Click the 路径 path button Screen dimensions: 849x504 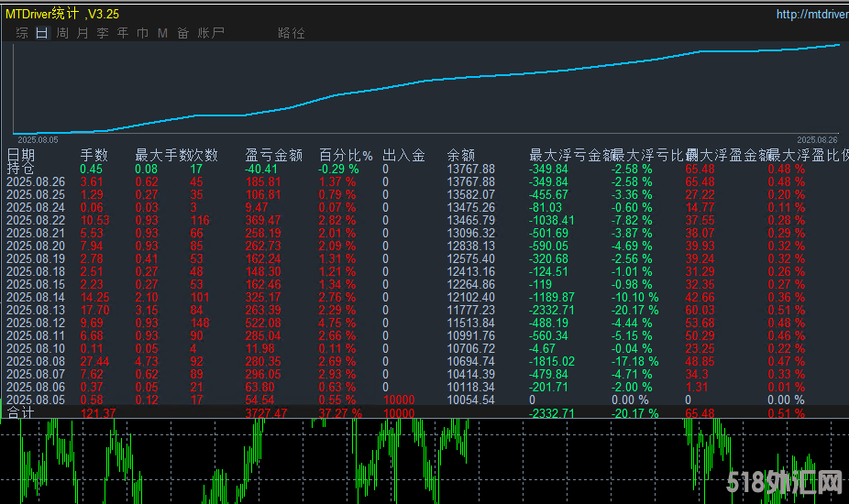pyautogui.click(x=292, y=33)
